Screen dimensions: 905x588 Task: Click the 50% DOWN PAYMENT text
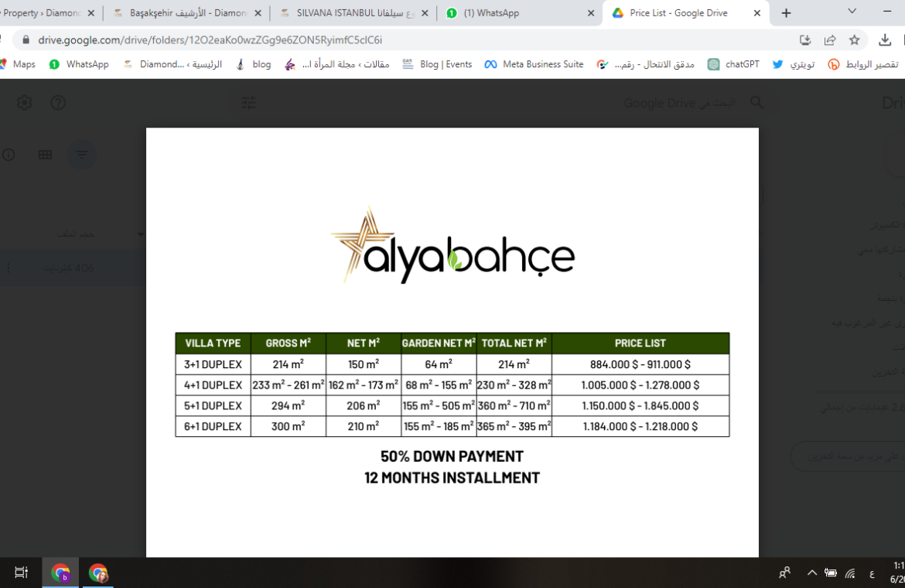click(452, 456)
